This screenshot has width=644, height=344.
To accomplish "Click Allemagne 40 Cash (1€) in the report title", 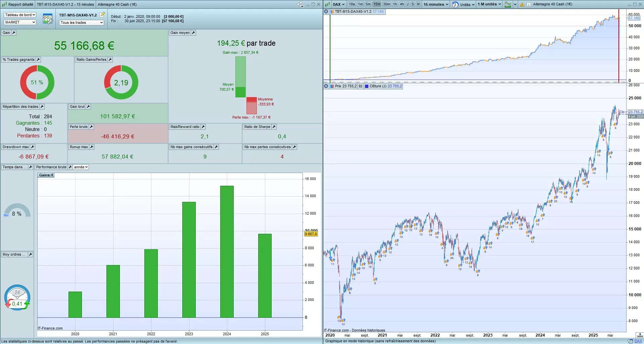I will pos(117,4).
